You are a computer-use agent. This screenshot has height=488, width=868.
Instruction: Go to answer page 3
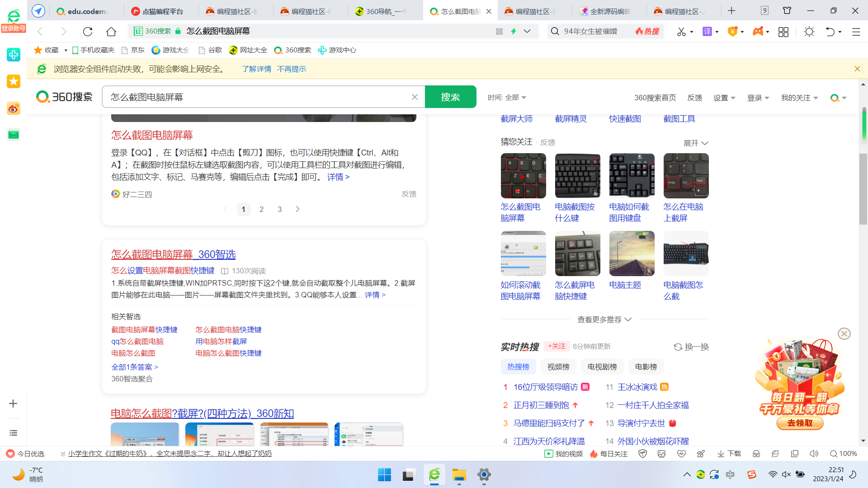pos(280,209)
